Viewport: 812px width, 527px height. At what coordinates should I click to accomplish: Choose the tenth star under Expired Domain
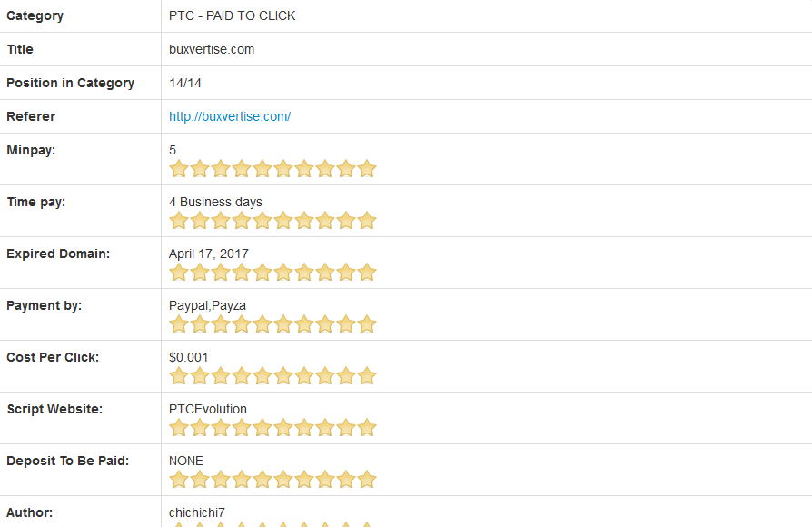point(367,273)
